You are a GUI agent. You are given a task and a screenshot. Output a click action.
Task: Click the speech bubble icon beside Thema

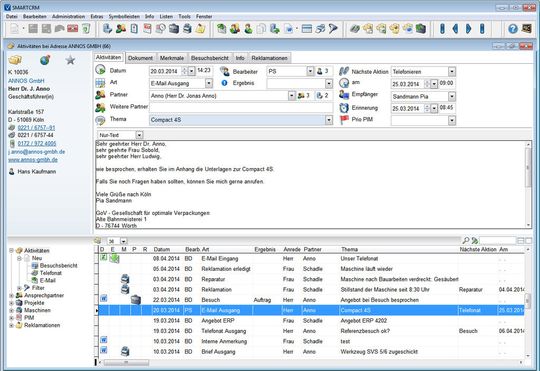click(x=100, y=120)
